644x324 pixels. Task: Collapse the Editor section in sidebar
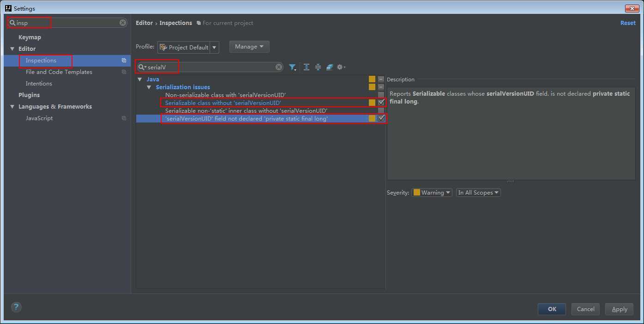coord(12,49)
